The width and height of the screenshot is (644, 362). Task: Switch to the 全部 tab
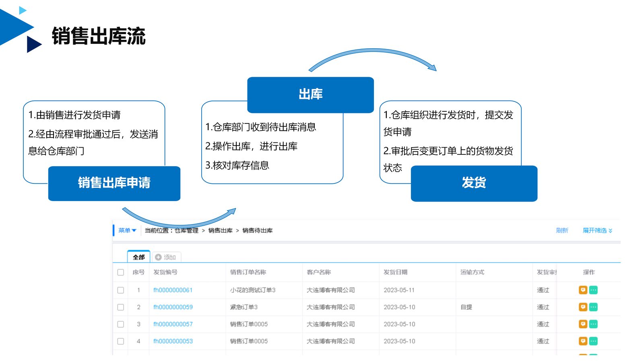pyautogui.click(x=138, y=257)
